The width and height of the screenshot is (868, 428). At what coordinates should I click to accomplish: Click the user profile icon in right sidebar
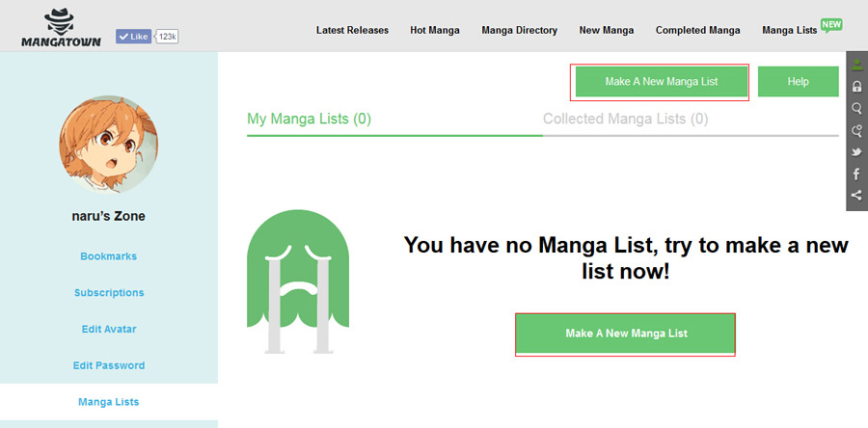[856, 65]
